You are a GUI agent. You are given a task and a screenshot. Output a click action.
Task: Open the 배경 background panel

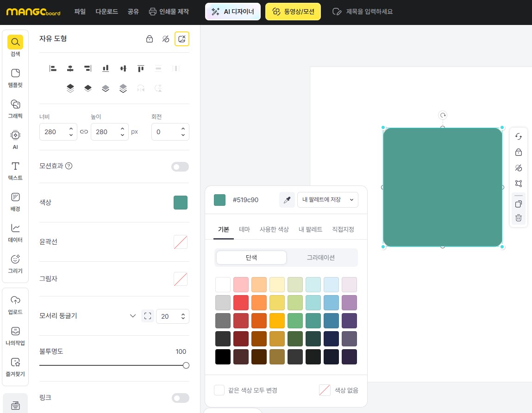click(x=15, y=202)
